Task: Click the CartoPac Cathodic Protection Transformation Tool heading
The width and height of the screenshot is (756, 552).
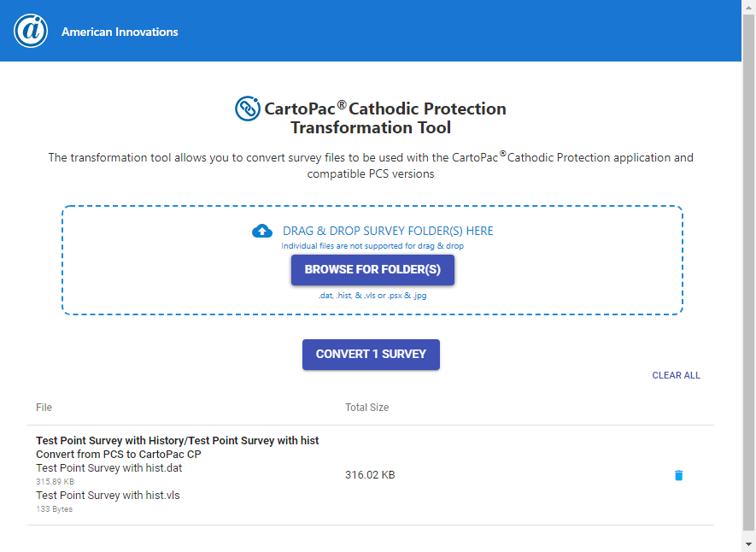Action: (x=384, y=118)
